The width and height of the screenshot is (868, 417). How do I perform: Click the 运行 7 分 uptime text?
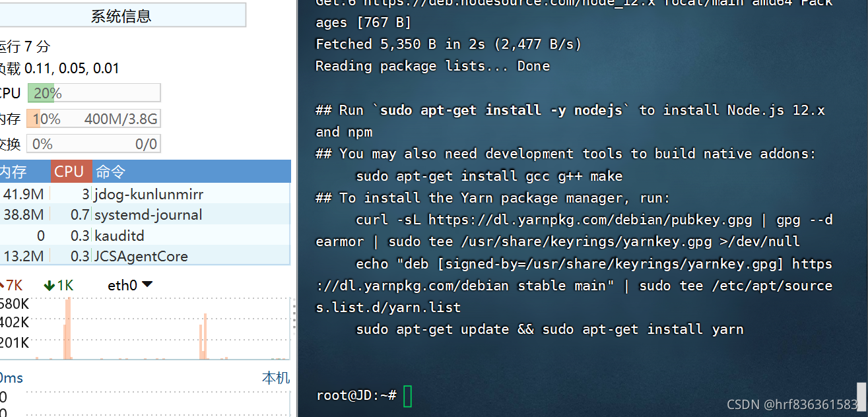coord(26,46)
